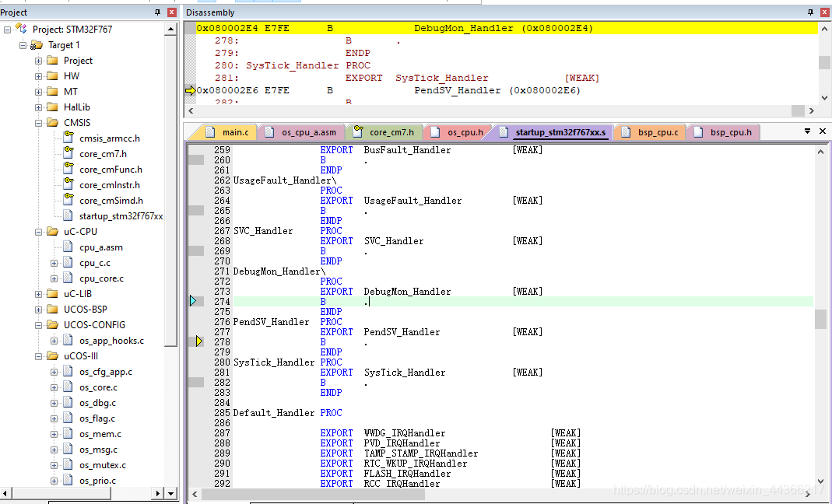This screenshot has width=832, height=504.
Task: Click the uCOS-III folder icon
Action: point(52,356)
